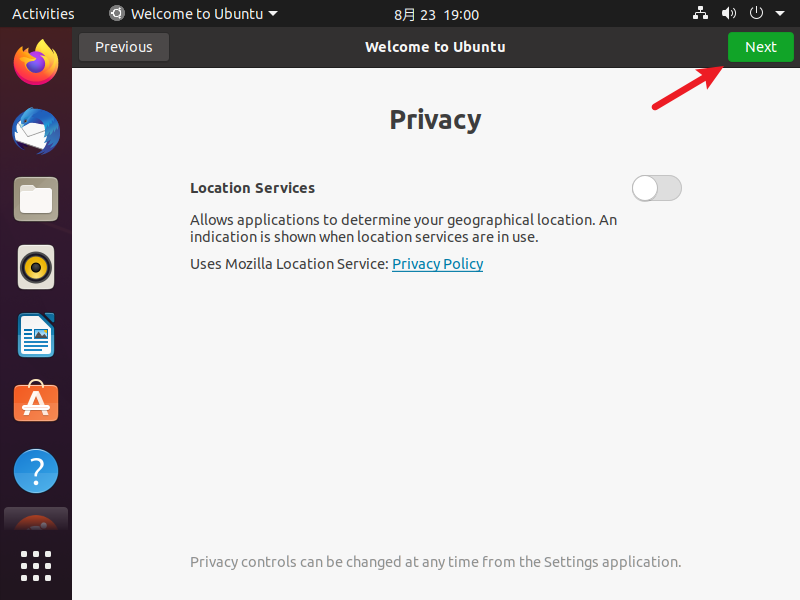Enable the Location Services switch
This screenshot has width=800, height=600.
click(657, 188)
